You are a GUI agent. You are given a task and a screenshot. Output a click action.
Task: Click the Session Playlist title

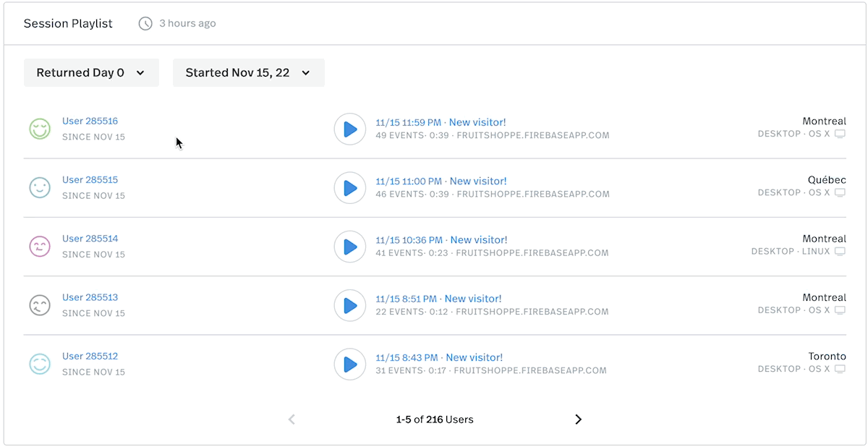pos(68,24)
